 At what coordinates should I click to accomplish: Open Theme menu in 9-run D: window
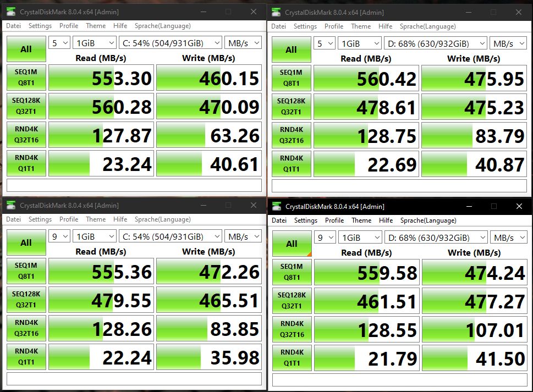pos(361,220)
